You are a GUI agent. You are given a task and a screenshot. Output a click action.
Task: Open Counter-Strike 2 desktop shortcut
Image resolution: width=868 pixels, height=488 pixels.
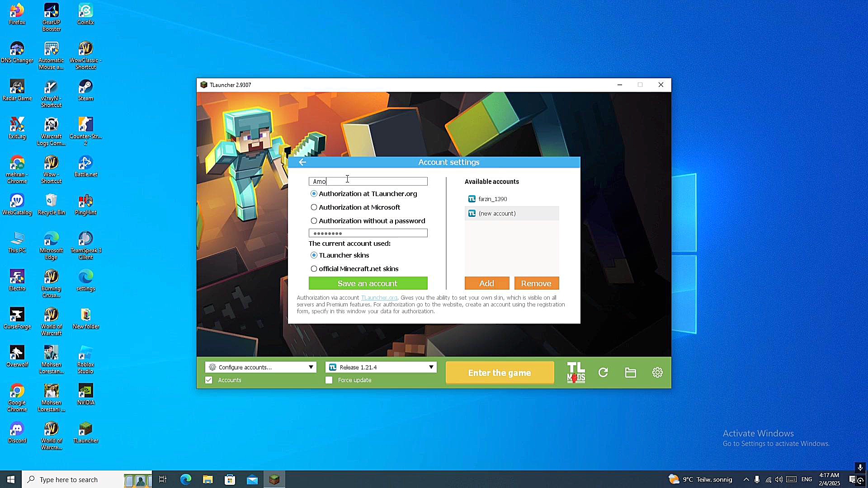85,131
